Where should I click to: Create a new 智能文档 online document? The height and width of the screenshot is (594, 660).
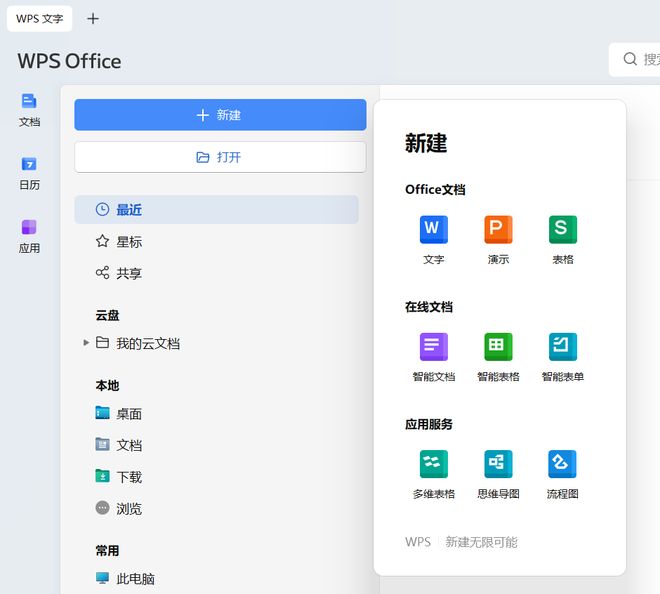pos(434,357)
